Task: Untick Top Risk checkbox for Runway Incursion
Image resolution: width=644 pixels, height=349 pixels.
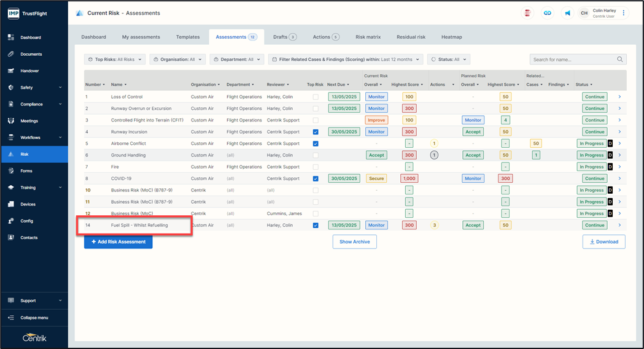Action: 316,132
